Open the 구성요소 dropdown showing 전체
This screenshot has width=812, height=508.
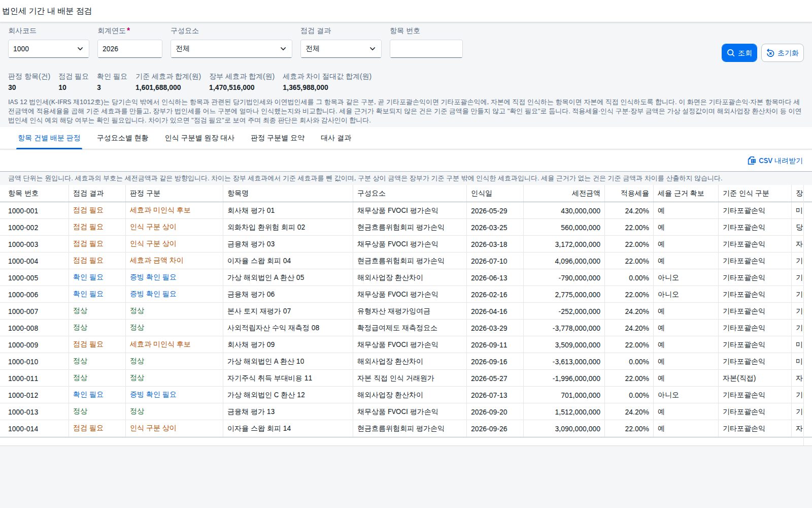pyautogui.click(x=231, y=49)
